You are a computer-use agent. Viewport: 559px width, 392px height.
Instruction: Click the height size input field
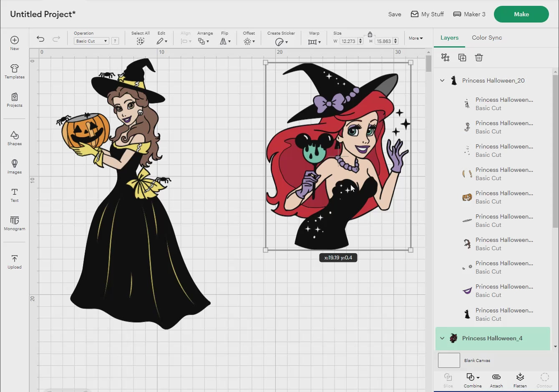(384, 41)
